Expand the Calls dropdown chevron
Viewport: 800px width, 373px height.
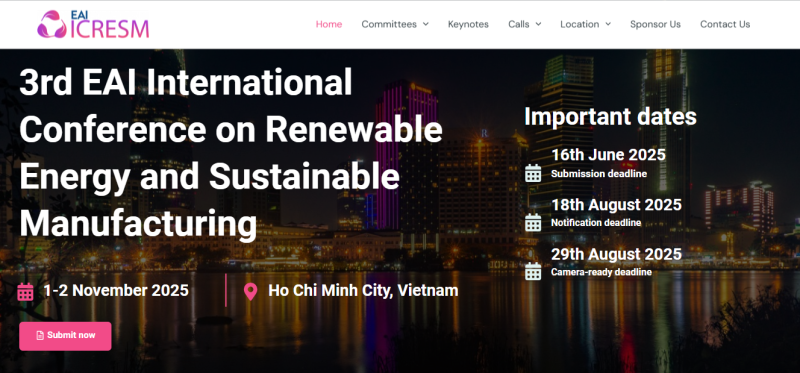point(538,24)
